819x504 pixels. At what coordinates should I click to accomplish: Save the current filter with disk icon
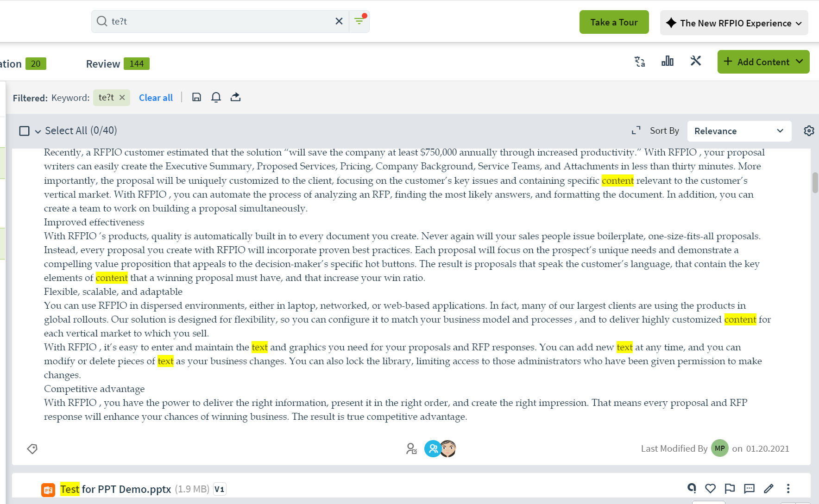196,97
